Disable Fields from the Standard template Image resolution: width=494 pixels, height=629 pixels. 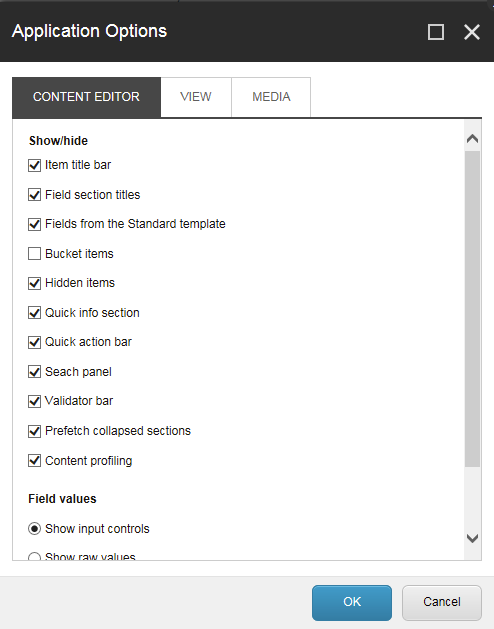click(35, 224)
